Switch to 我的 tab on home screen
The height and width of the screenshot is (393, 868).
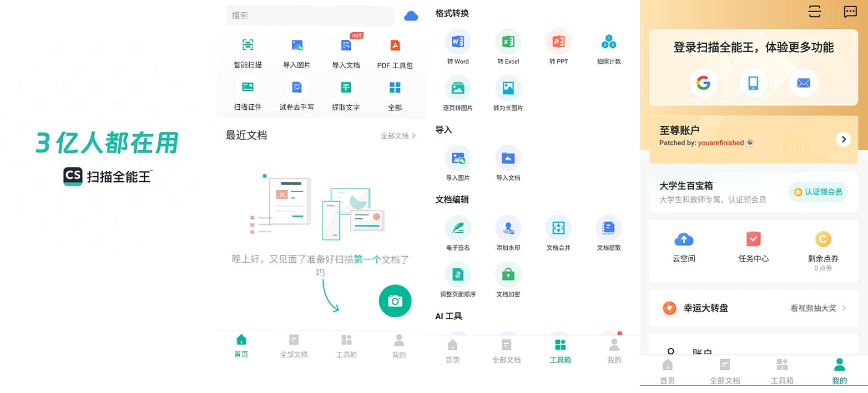398,346
